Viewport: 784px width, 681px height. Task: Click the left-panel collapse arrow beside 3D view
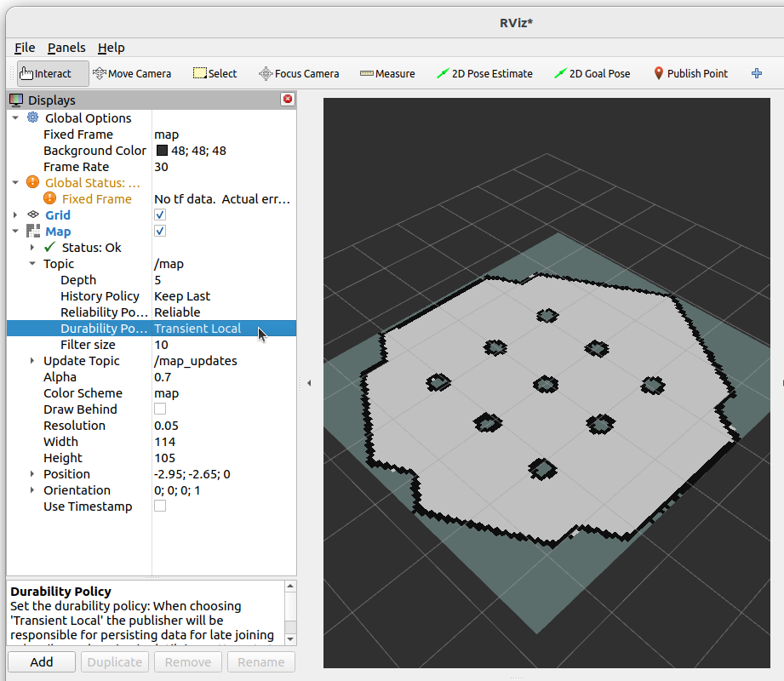[309, 383]
